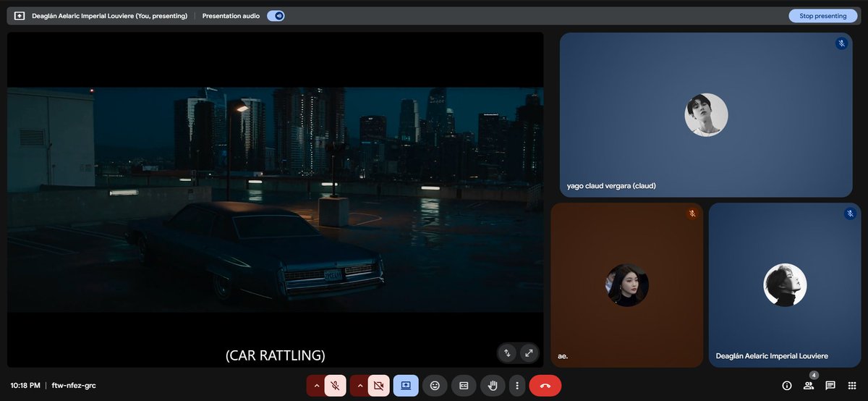
Task: Click muted mic indicator on Deaglán's tile
Action: [x=850, y=214]
